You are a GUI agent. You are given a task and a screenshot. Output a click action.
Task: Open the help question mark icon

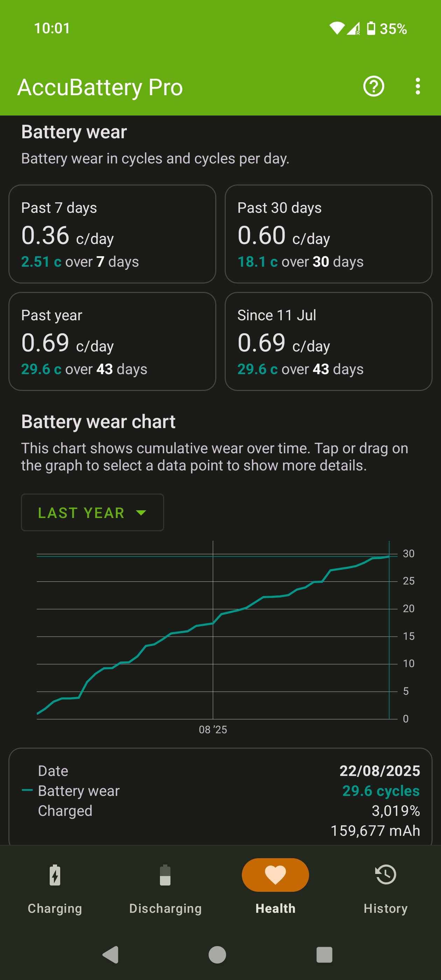click(x=373, y=87)
